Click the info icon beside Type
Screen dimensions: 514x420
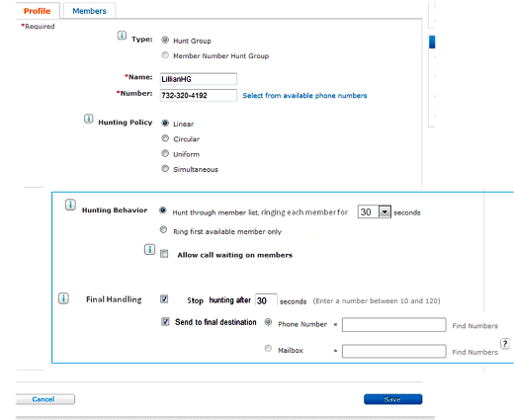click(x=122, y=36)
